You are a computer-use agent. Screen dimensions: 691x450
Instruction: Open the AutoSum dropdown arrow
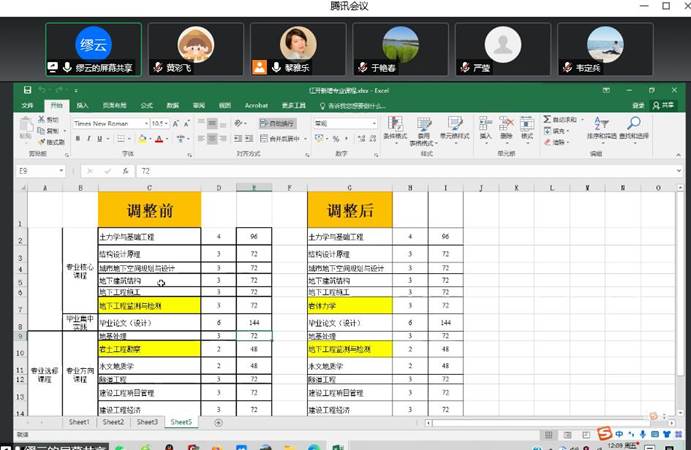click(582, 119)
